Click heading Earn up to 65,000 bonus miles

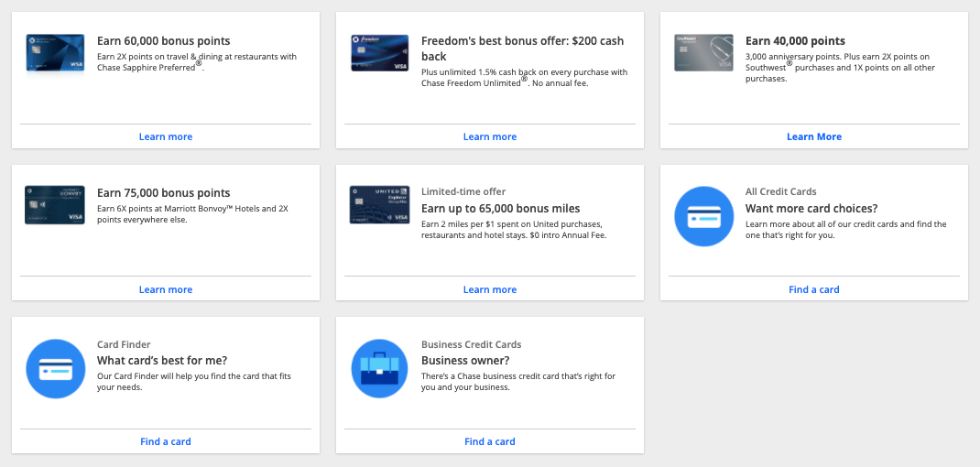(501, 209)
